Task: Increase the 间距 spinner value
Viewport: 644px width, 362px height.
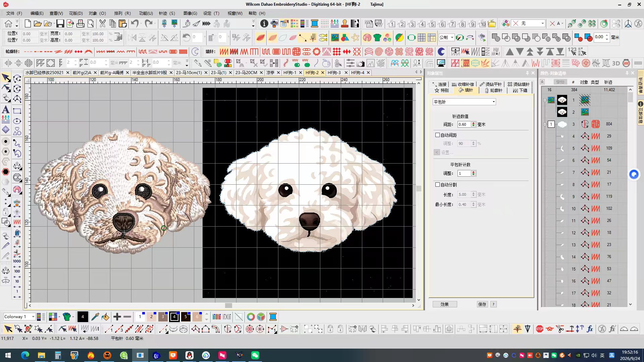Action: [x=473, y=123]
